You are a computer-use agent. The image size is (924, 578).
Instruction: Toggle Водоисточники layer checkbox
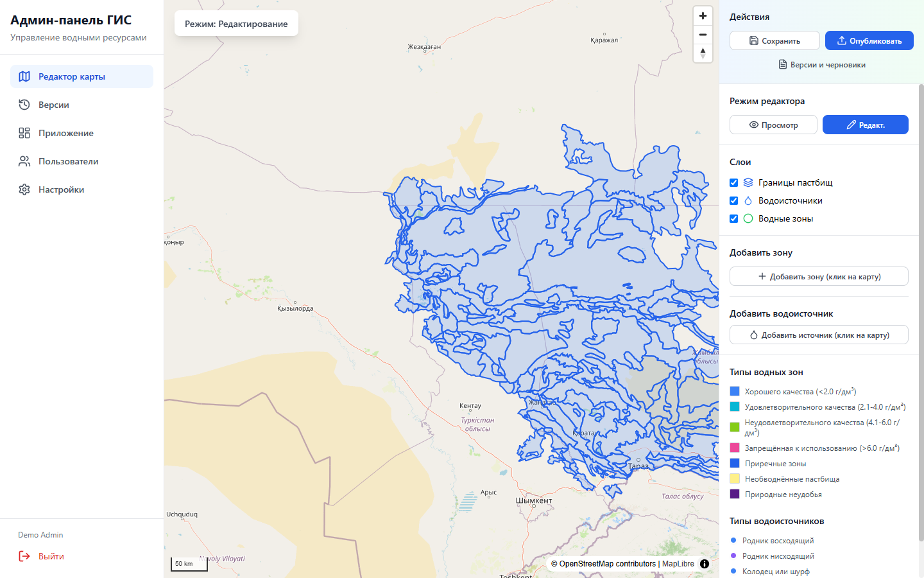pyautogui.click(x=734, y=200)
